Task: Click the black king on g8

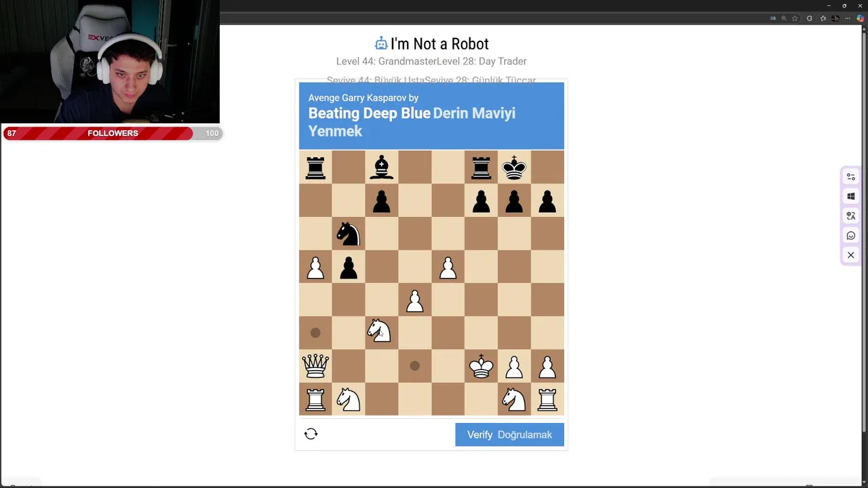Action: 514,167
